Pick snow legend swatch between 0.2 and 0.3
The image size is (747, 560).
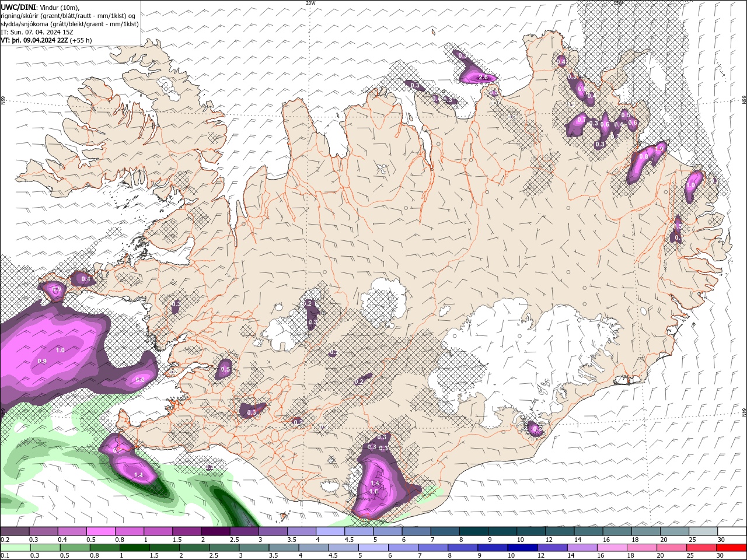[15, 531]
